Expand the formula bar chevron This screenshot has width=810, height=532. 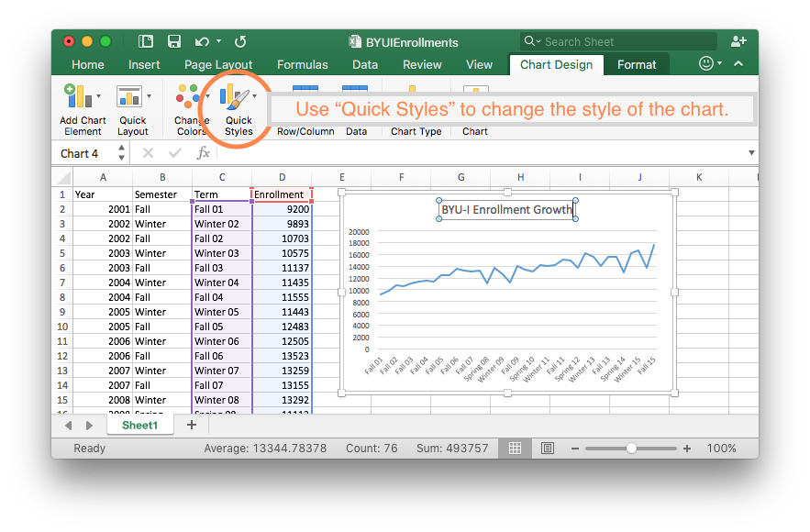point(751,153)
